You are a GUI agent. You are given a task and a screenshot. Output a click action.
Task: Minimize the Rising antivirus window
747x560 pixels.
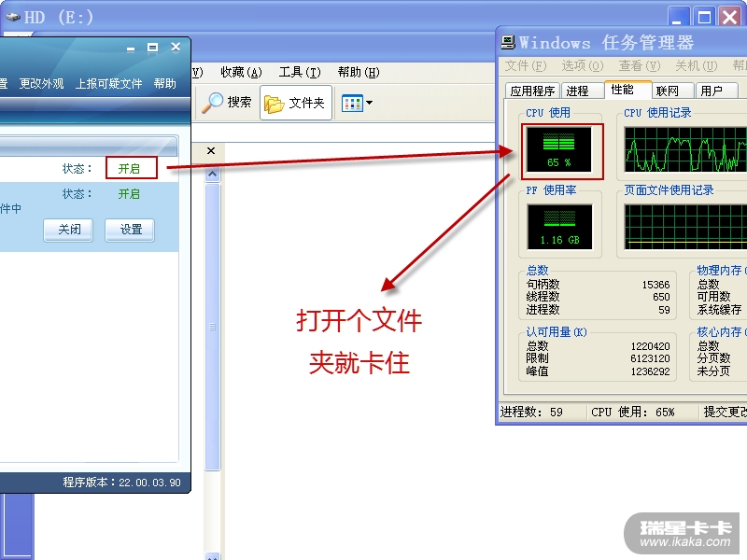tap(131, 48)
